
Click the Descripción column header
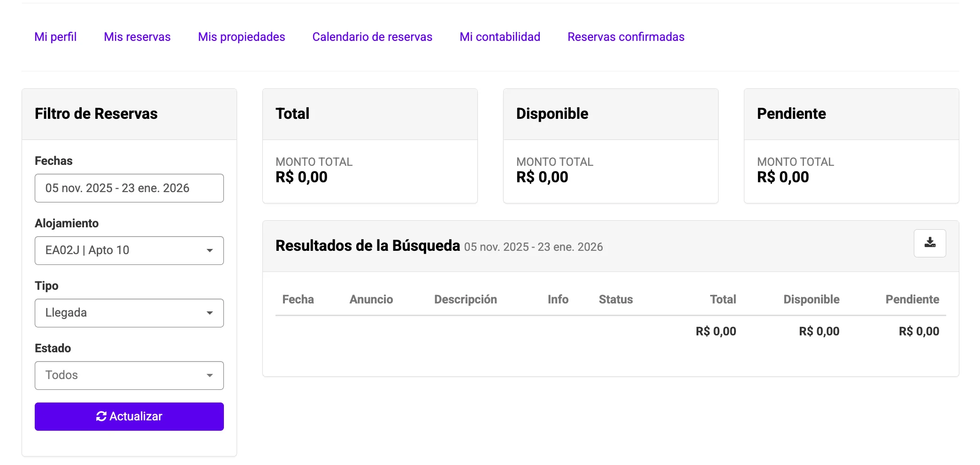click(465, 299)
